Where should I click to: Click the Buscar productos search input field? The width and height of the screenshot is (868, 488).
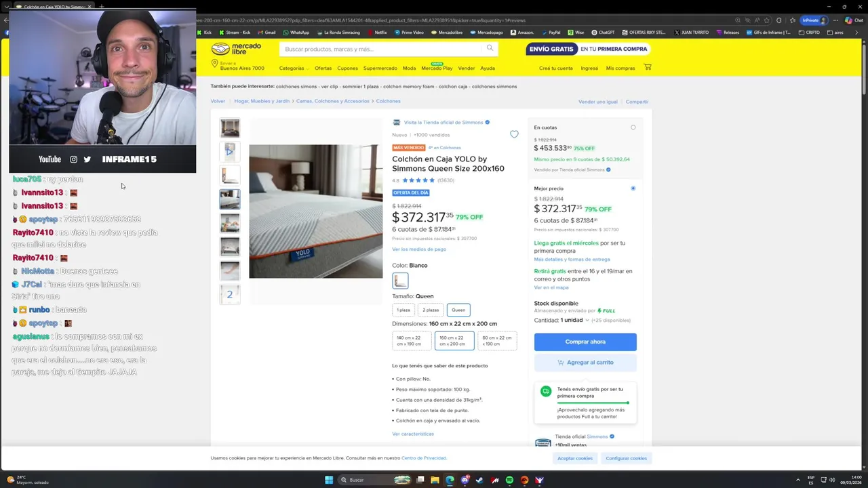(x=382, y=49)
